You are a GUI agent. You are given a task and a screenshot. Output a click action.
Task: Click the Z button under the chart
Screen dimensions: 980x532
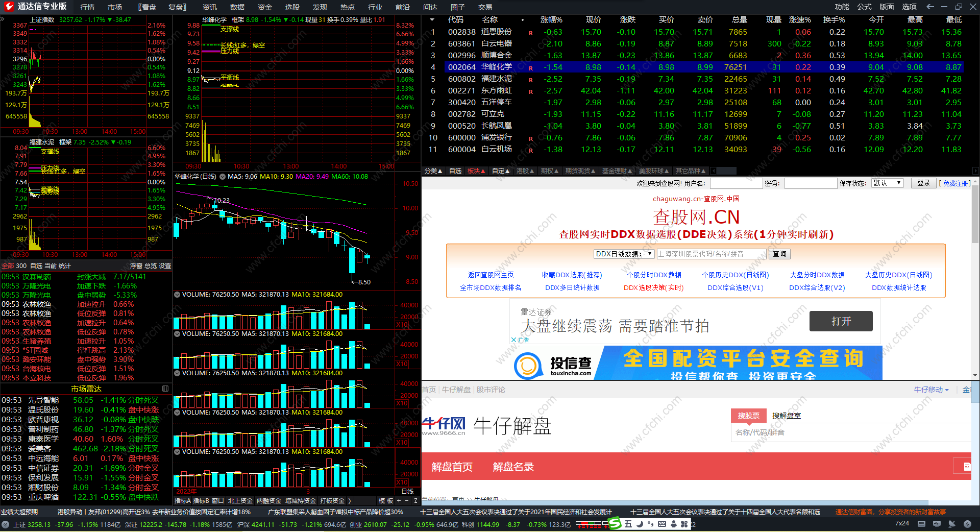415,501
